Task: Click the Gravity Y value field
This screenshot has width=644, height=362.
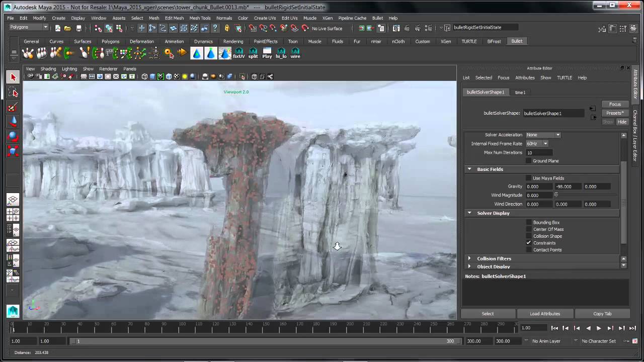Action: pyautogui.click(x=567, y=187)
